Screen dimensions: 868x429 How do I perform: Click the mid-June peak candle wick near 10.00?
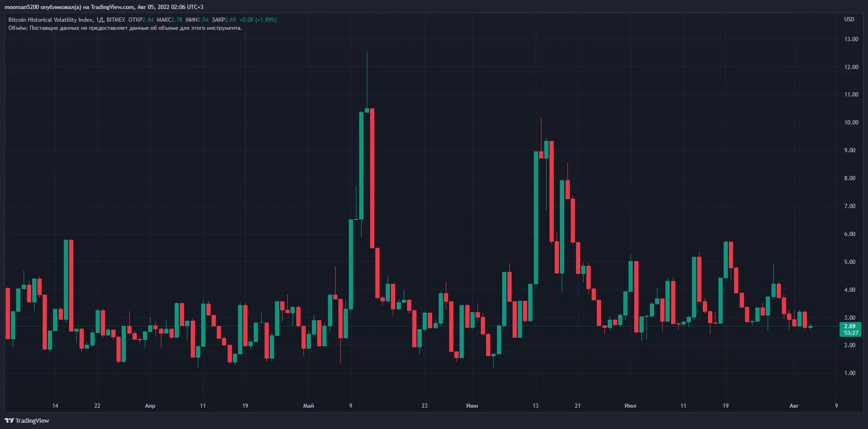coord(541,135)
